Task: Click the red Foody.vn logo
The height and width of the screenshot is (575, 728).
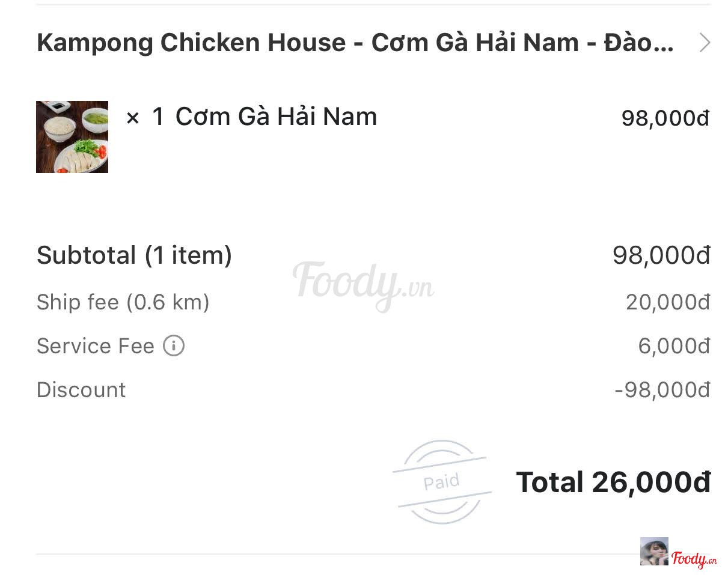Action: click(694, 559)
